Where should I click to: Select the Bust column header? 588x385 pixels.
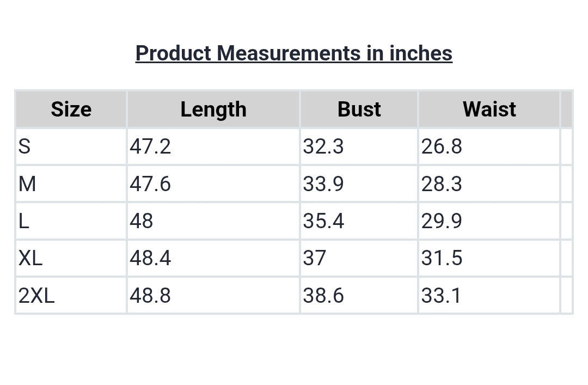[359, 109]
